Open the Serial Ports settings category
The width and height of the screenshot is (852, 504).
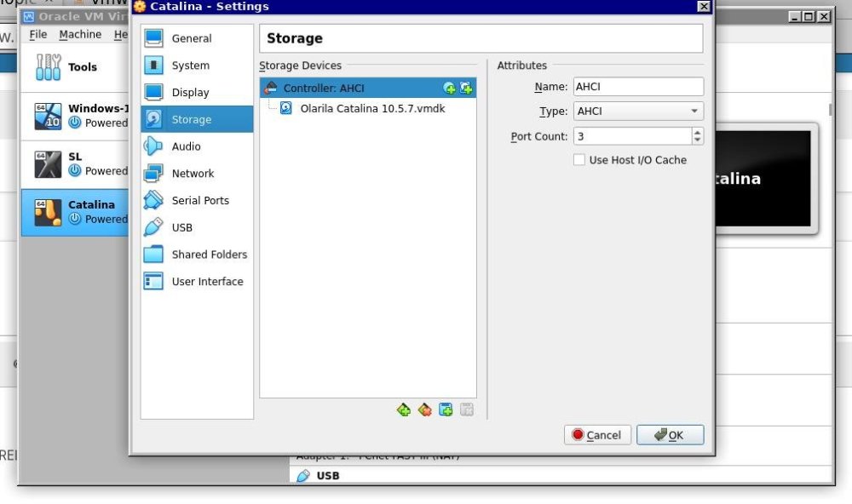[197, 200]
